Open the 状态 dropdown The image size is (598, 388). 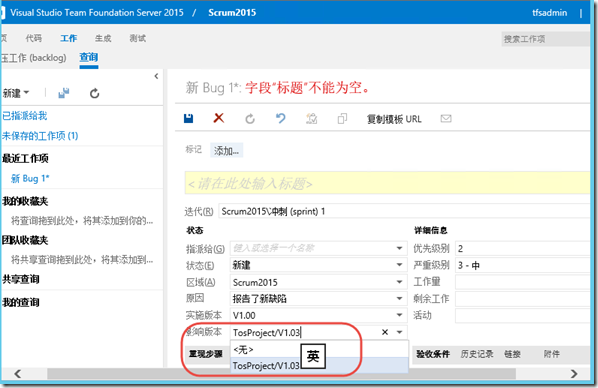coord(399,265)
